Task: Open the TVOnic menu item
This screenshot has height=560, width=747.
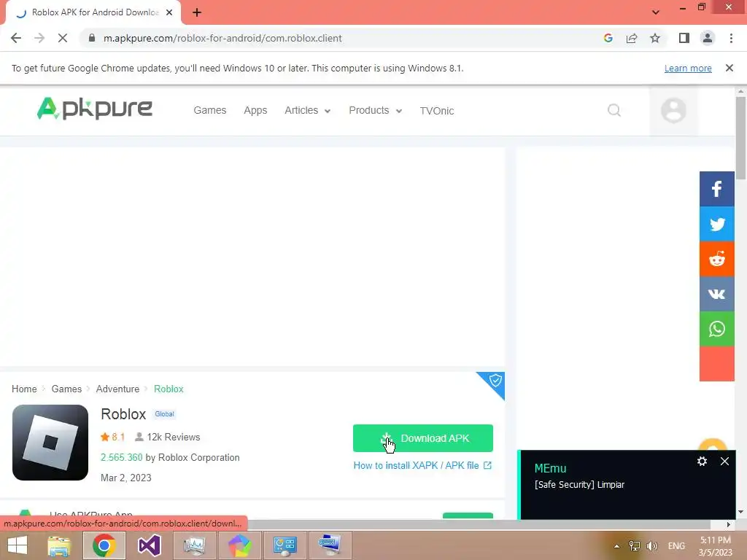Action: 437,111
